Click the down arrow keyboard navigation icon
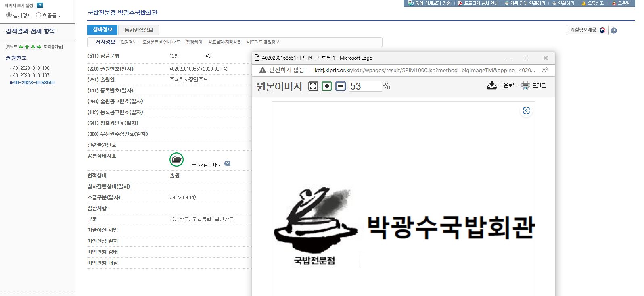Viewport: 644px width, 296px height. [33, 47]
